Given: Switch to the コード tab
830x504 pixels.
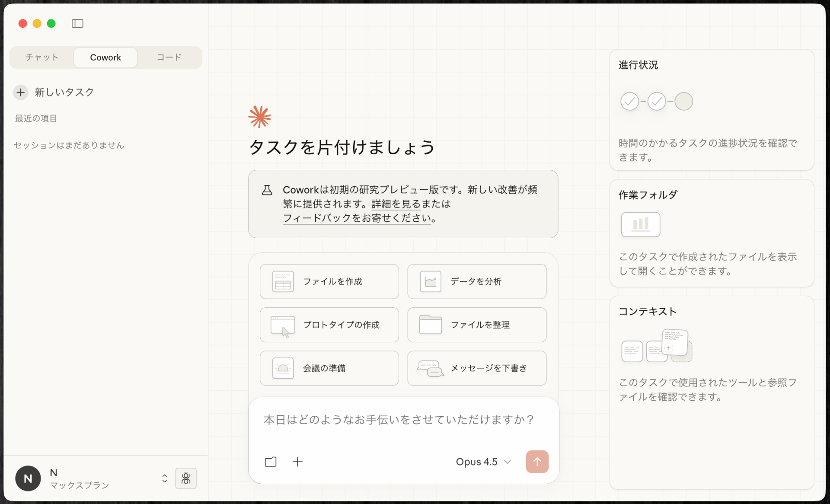Looking at the screenshot, I should [x=169, y=57].
